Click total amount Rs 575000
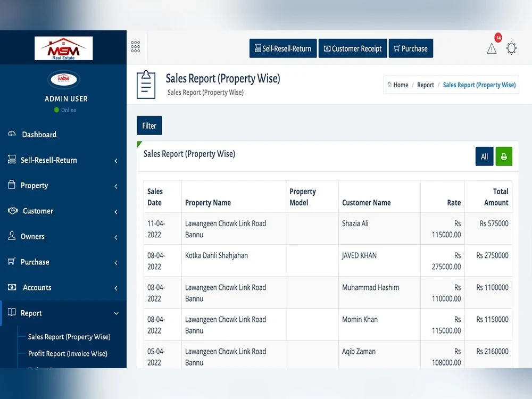Image resolution: width=532 pixels, height=399 pixels. coord(494,223)
